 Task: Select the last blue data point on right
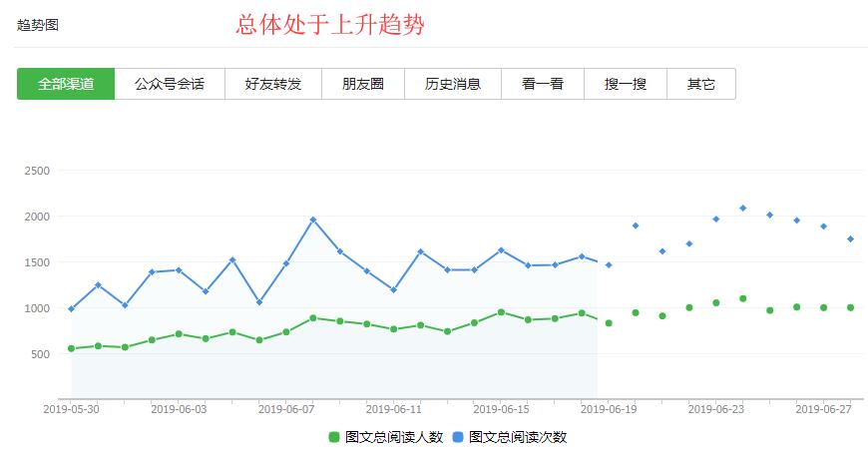tap(850, 238)
